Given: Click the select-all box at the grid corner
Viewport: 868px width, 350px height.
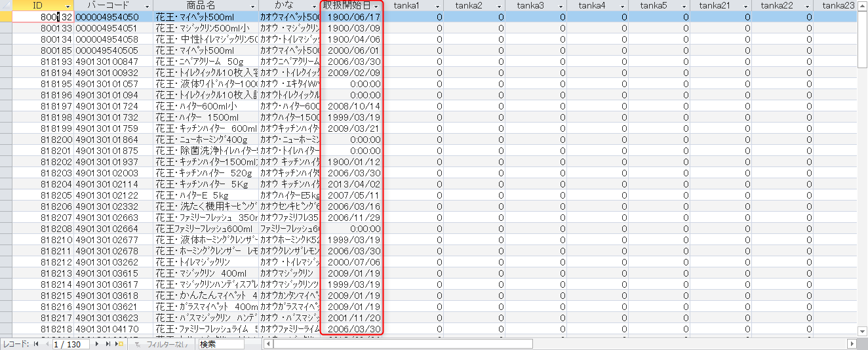Looking at the screenshot, I should pos(6,6).
